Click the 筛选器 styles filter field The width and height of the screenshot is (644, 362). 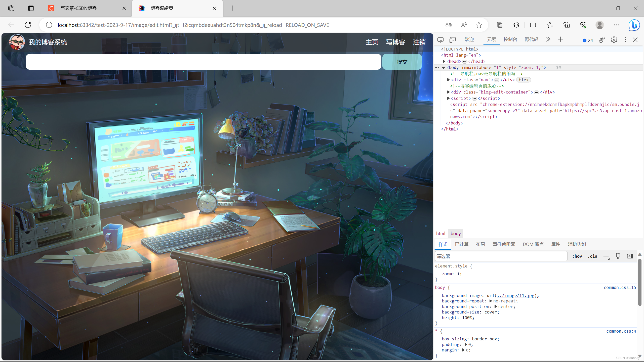tap(501, 256)
